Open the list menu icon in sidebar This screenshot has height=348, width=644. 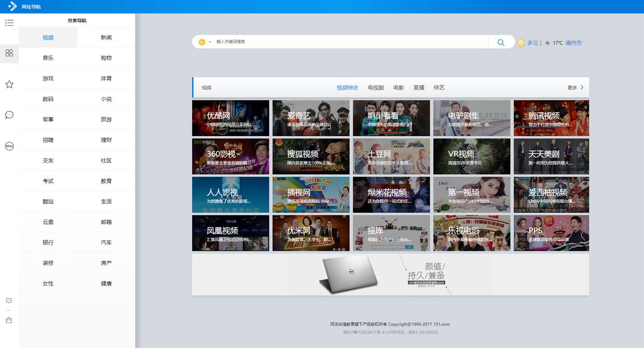[x=9, y=23]
